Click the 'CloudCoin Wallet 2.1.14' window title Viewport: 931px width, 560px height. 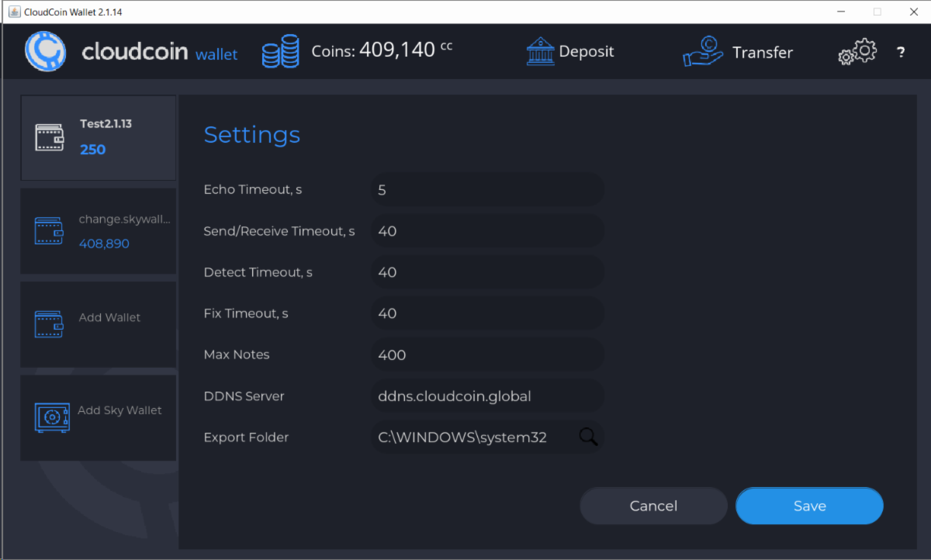tap(73, 12)
